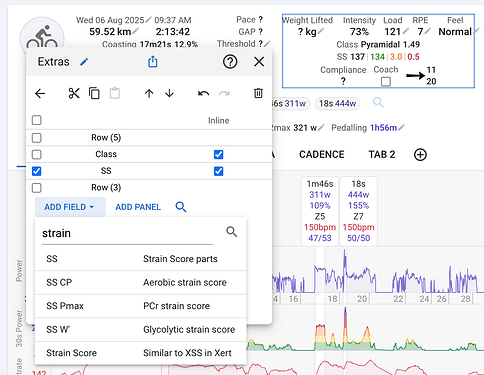Viewport: 484px width, 375px height.
Task: Redo the last change
Action: pyautogui.click(x=224, y=93)
